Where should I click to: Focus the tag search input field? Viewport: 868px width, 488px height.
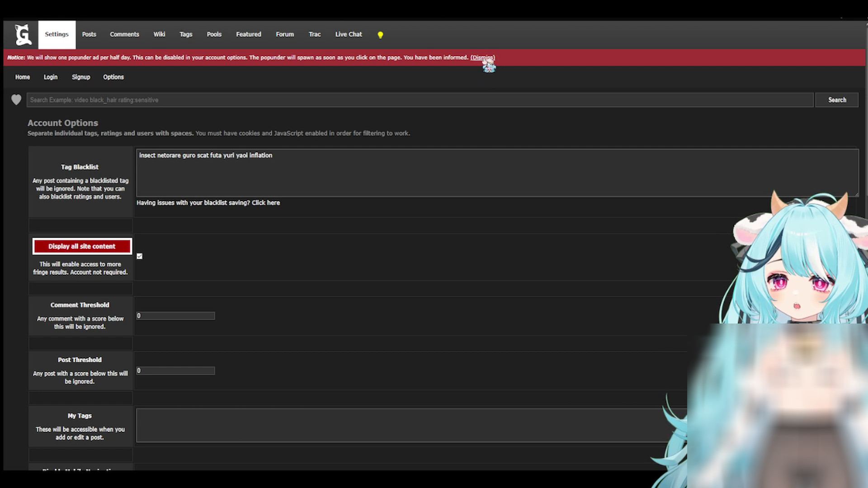(x=420, y=100)
